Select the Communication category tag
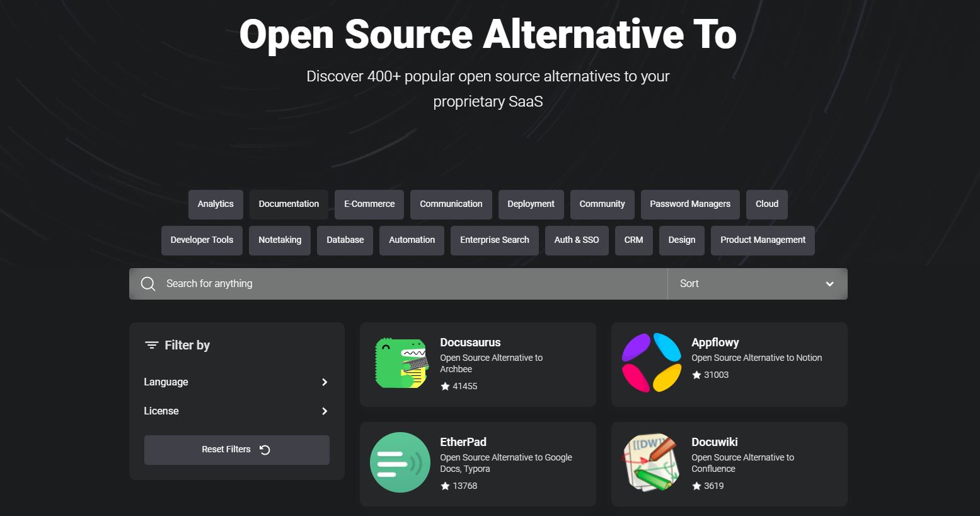Screen dimensions: 980x516 click(451, 204)
